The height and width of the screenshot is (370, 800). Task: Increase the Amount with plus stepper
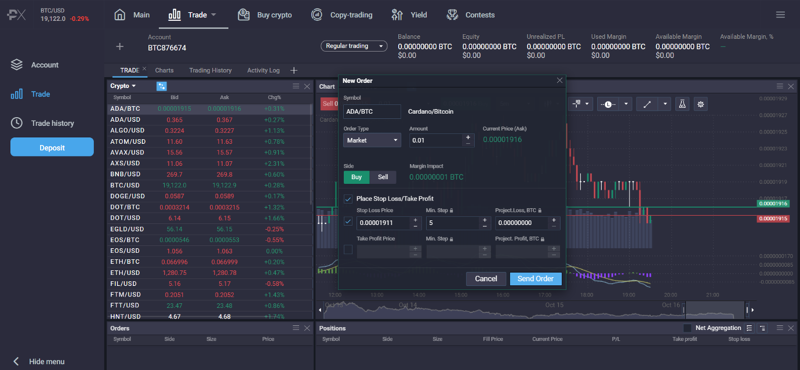(468, 137)
